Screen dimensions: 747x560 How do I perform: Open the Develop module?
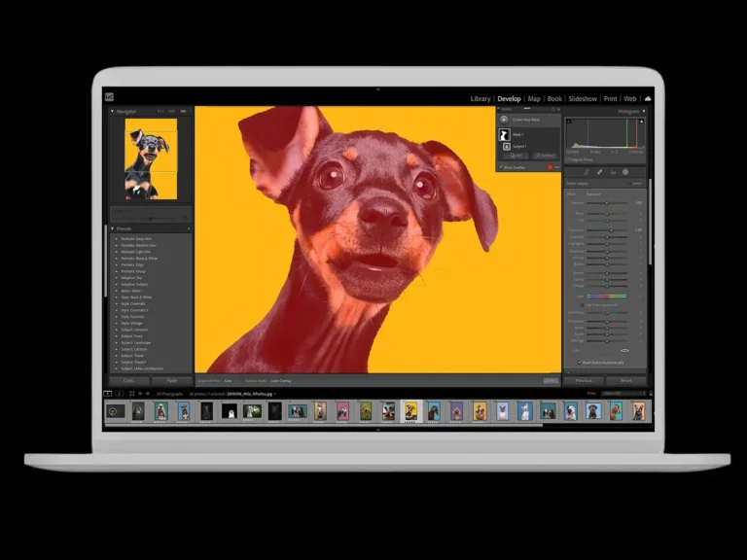(510, 98)
